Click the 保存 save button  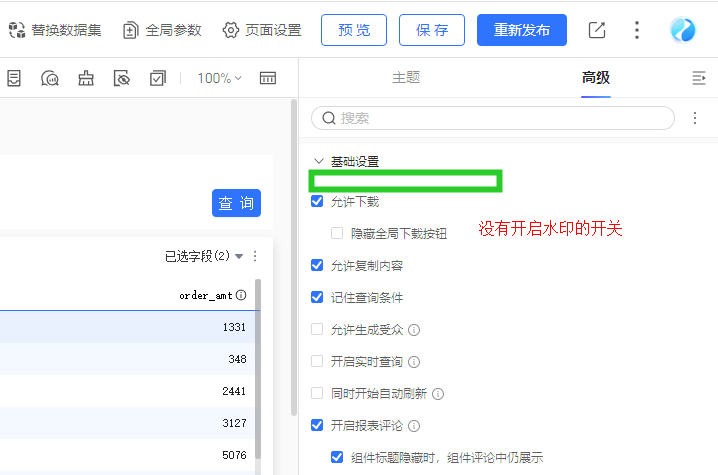point(432,30)
